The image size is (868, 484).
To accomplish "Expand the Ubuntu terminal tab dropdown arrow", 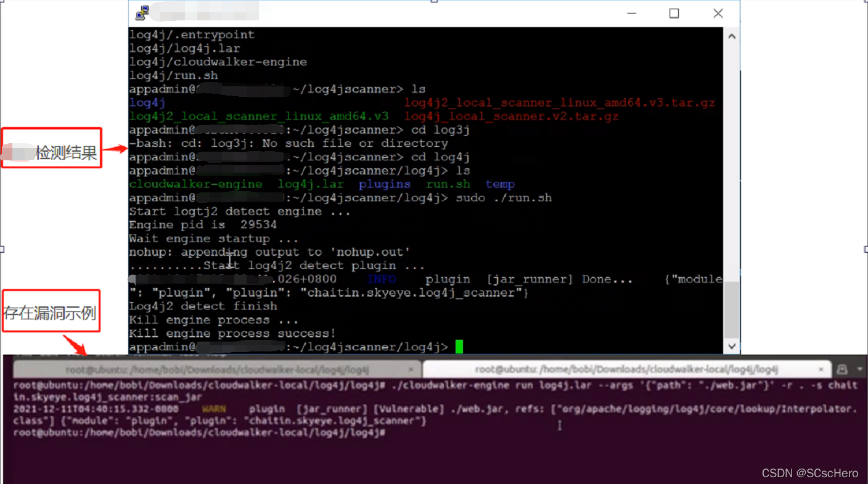I will (x=859, y=369).
